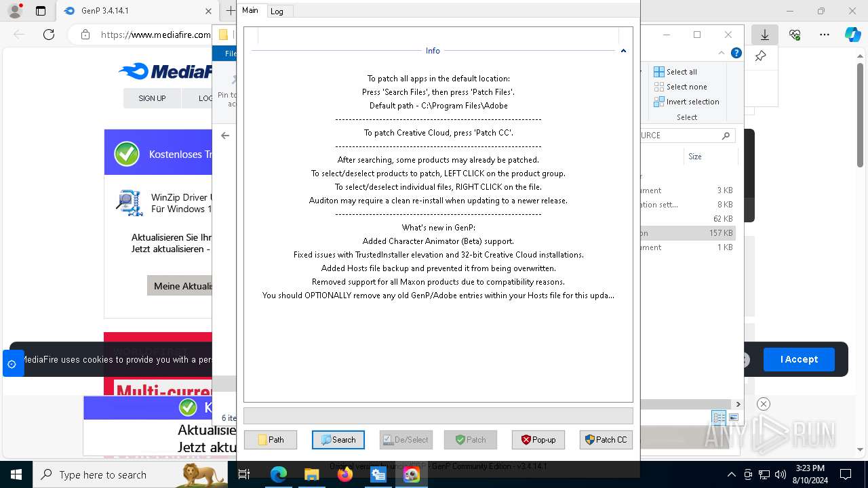Click the greyed Patch button
Screen dimensions: 868x488
coord(471,440)
